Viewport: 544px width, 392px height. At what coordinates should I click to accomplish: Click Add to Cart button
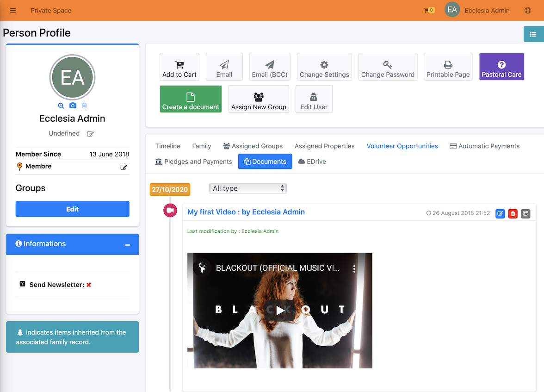[179, 67]
